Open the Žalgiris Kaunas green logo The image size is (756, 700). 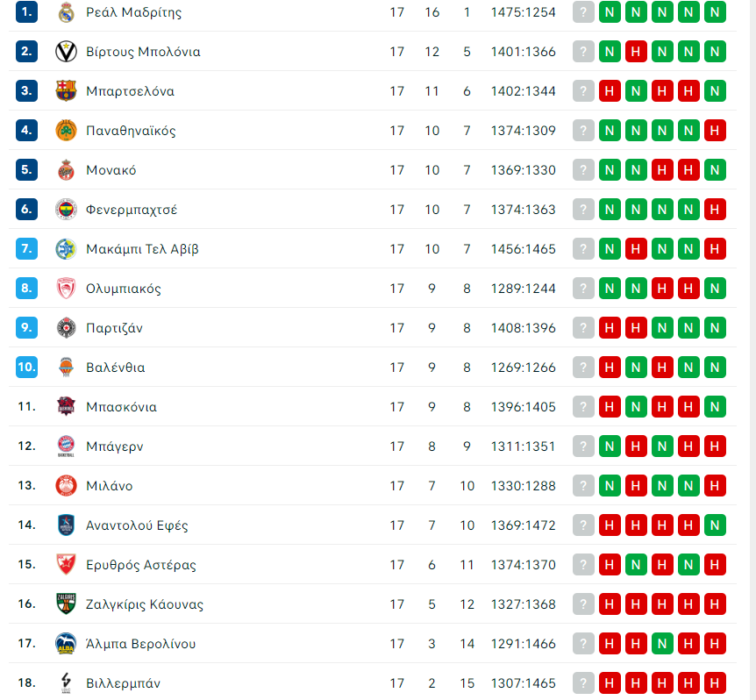66,604
